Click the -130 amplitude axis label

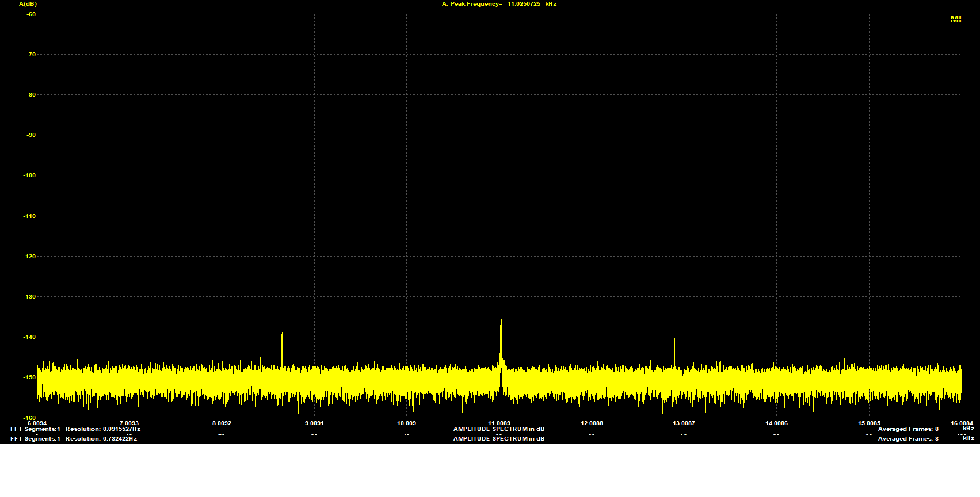click(x=29, y=297)
